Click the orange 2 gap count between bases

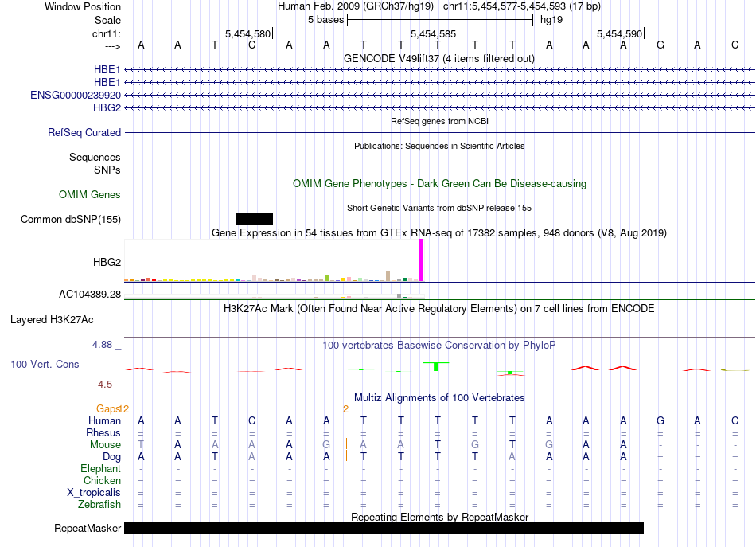point(345,409)
